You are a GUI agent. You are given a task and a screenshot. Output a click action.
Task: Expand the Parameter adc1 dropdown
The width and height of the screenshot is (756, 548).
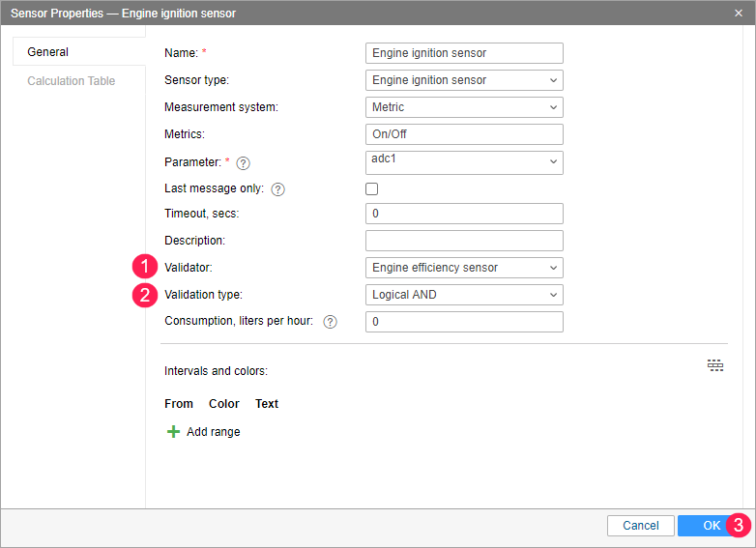[464, 162]
